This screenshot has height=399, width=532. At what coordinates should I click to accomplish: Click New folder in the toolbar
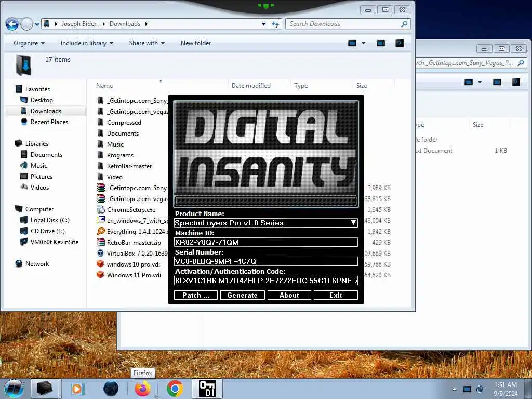[196, 43]
